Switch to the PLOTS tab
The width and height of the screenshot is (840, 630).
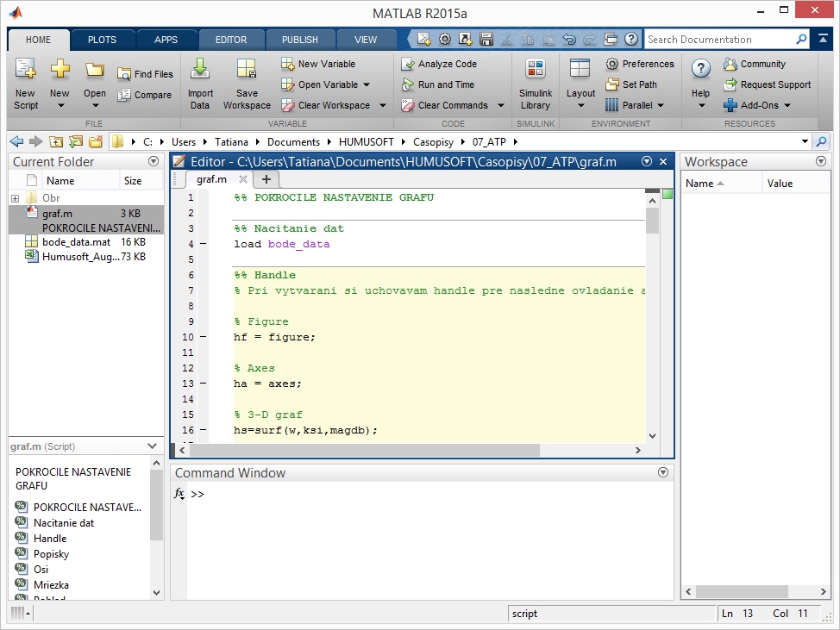pyautogui.click(x=102, y=40)
